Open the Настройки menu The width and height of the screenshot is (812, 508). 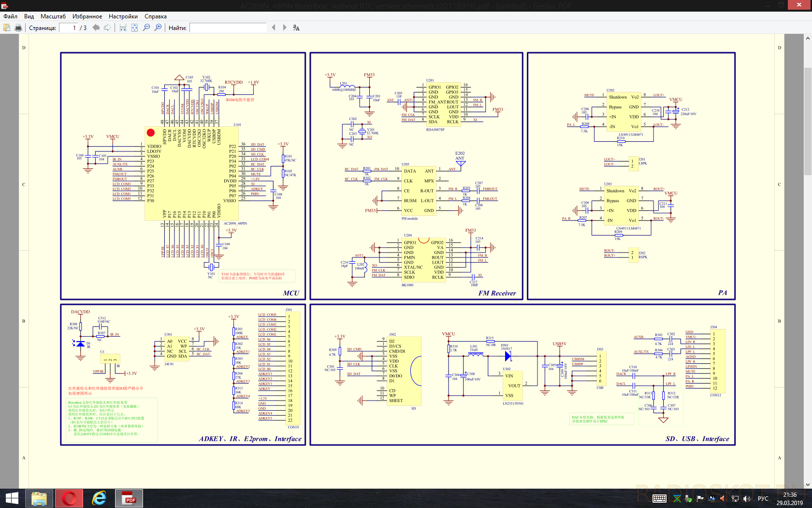tap(123, 16)
